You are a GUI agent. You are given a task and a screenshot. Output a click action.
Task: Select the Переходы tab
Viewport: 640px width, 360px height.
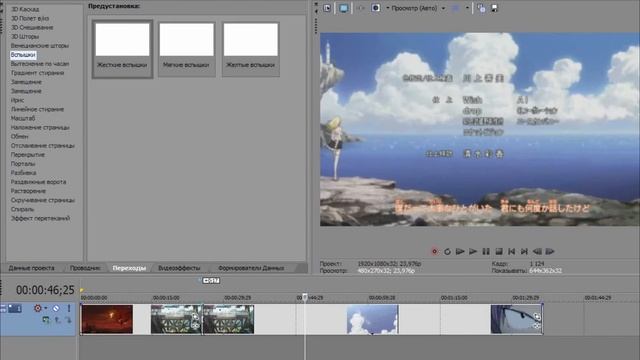click(129, 268)
